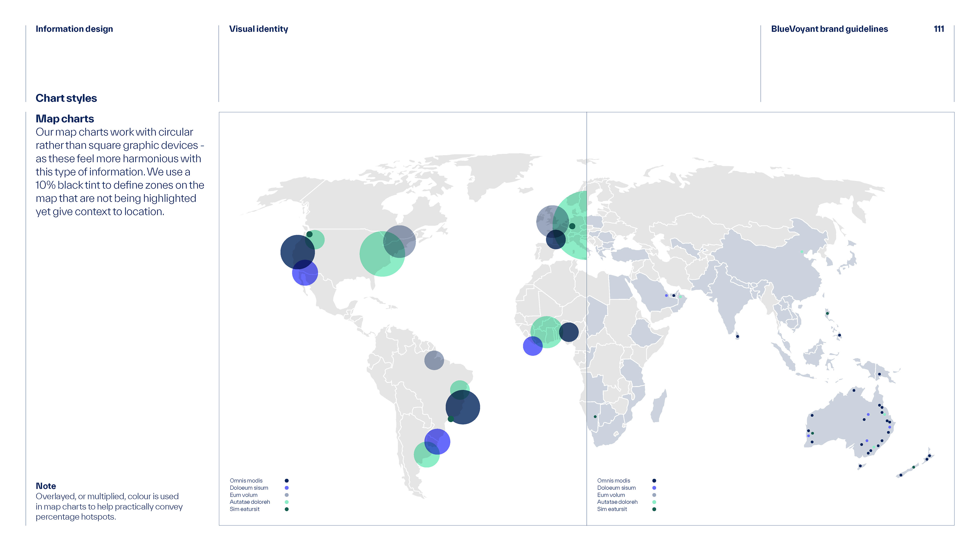
Task: Click the dark green dot in central Europe
Action: (x=572, y=226)
